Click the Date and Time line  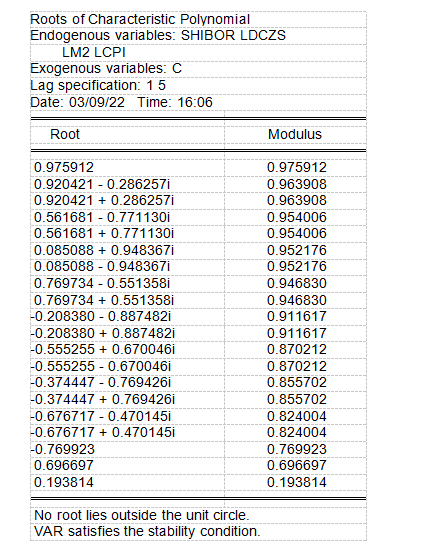(x=122, y=103)
